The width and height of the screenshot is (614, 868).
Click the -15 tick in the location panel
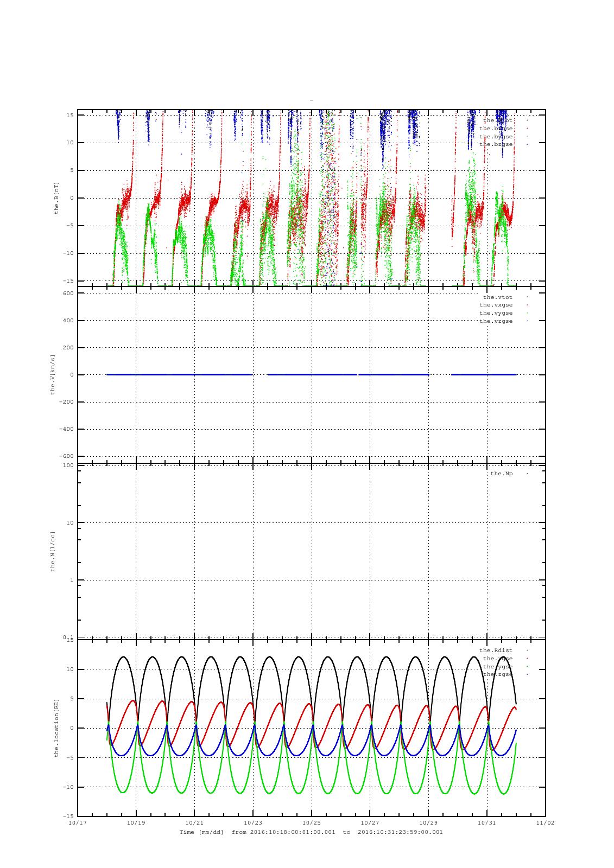click(68, 816)
